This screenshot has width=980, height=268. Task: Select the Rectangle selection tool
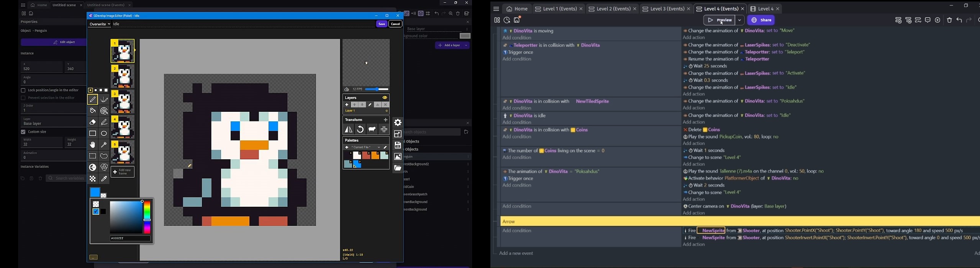coord(93,156)
